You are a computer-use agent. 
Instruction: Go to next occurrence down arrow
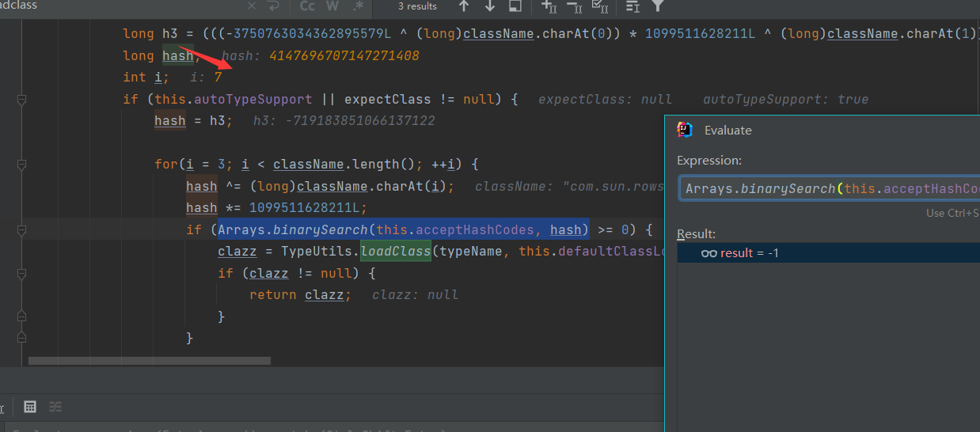click(490, 6)
